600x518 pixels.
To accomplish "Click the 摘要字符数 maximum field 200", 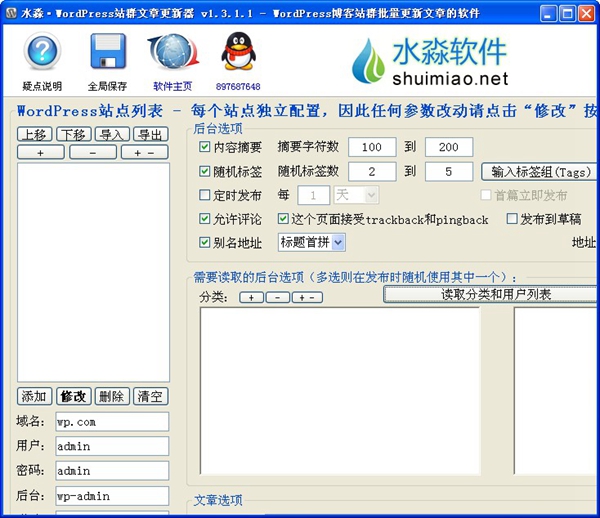I will point(448,147).
